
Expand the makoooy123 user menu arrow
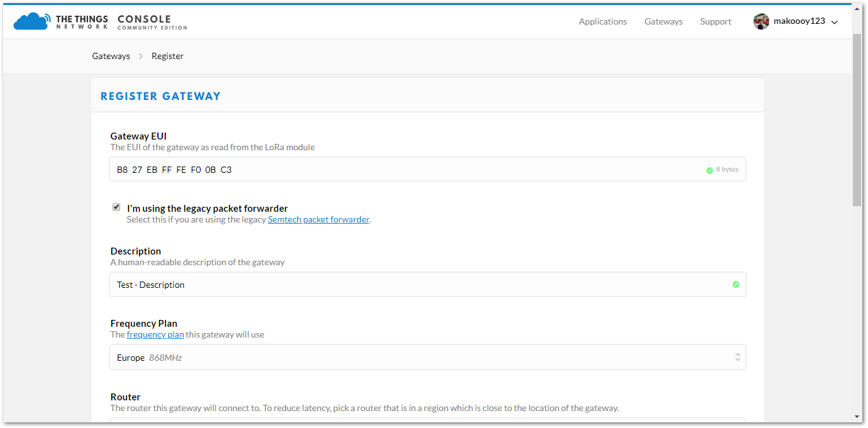835,22
